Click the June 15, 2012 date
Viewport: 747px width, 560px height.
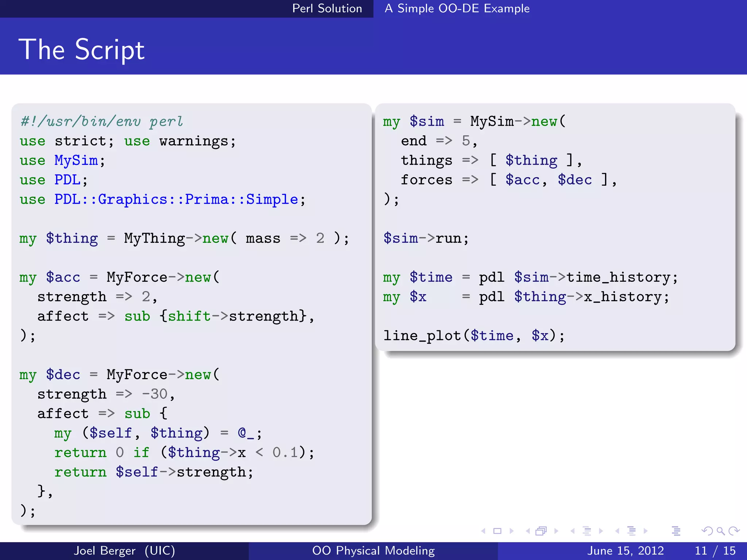click(626, 551)
